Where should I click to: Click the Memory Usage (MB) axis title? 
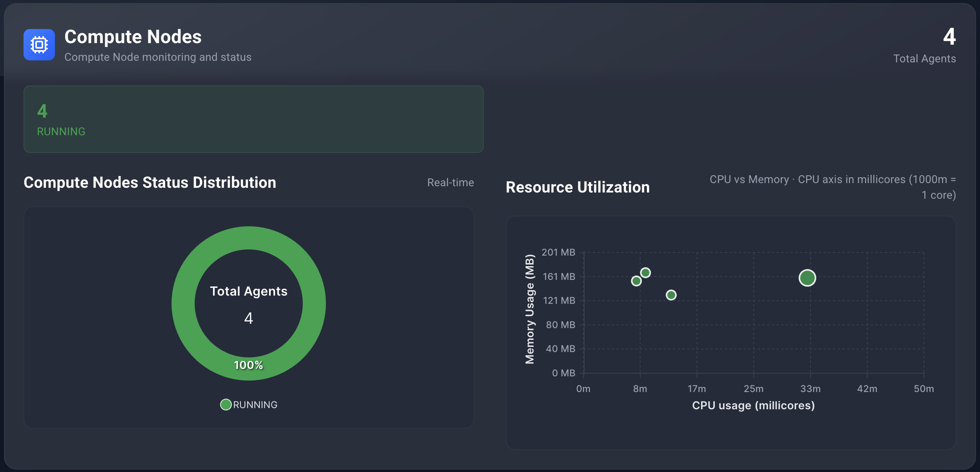click(x=530, y=309)
